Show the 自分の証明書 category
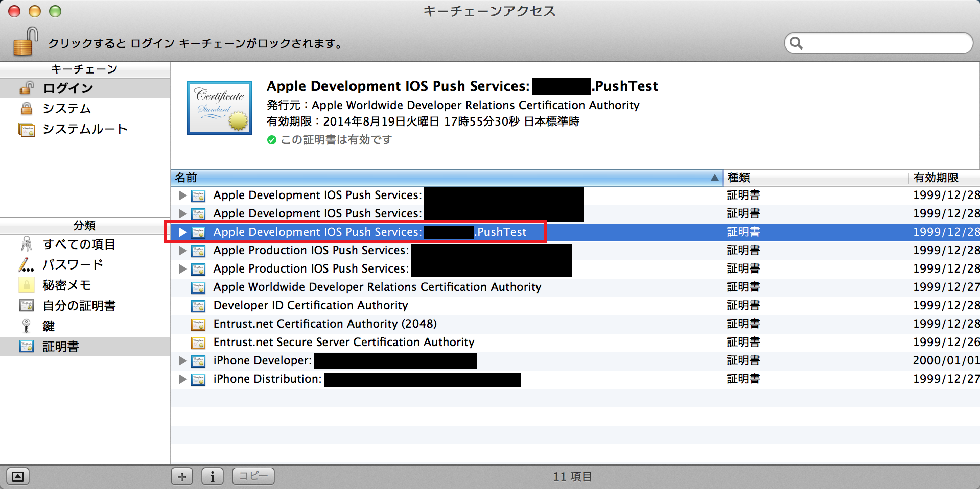The width and height of the screenshot is (980, 489). [x=85, y=305]
